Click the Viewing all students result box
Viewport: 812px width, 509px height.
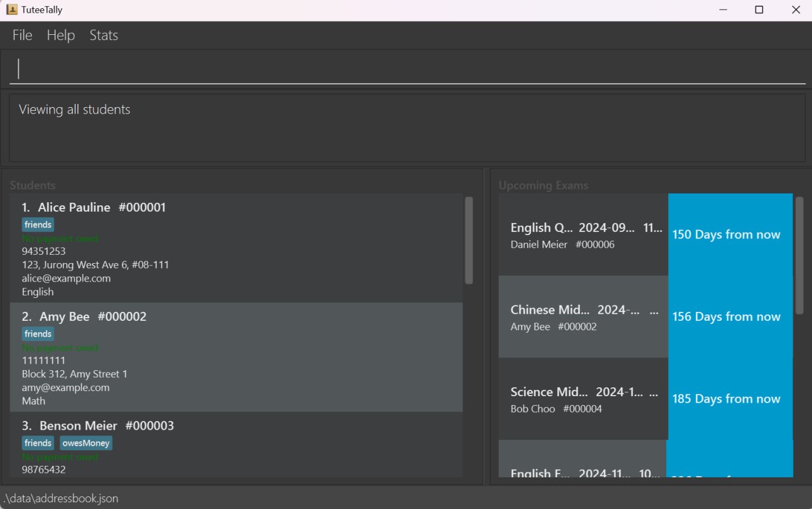[x=406, y=127]
